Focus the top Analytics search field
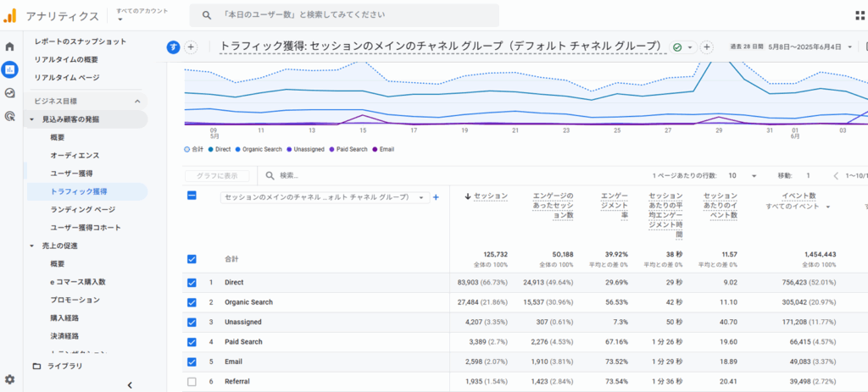The height and width of the screenshot is (392, 868). (x=344, y=15)
